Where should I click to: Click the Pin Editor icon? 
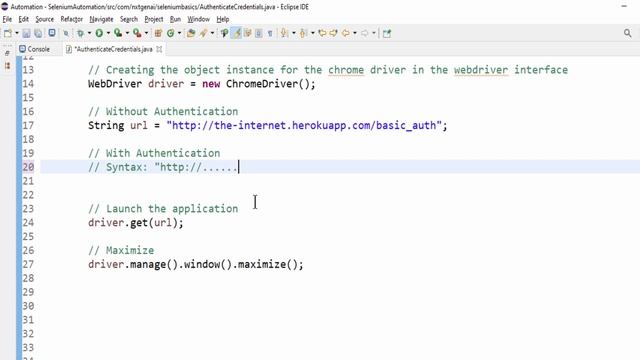pos(387,33)
